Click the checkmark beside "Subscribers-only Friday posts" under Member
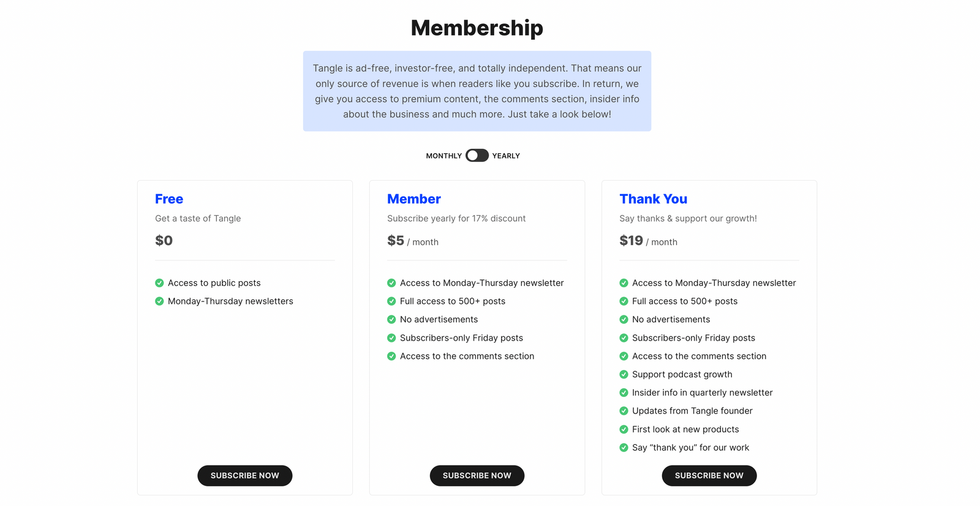Viewport: 980px width, 506px height. pos(391,338)
